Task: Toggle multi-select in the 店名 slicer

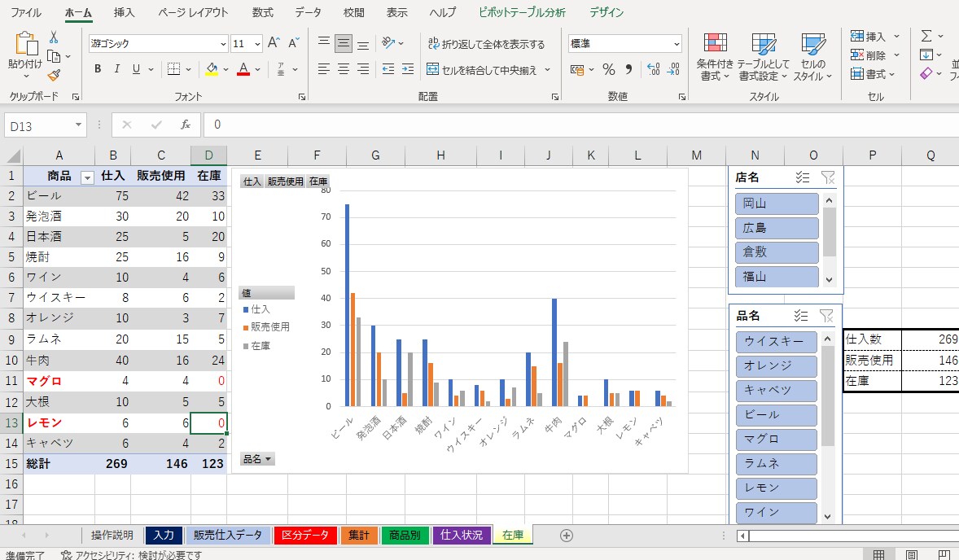Action: (x=803, y=177)
